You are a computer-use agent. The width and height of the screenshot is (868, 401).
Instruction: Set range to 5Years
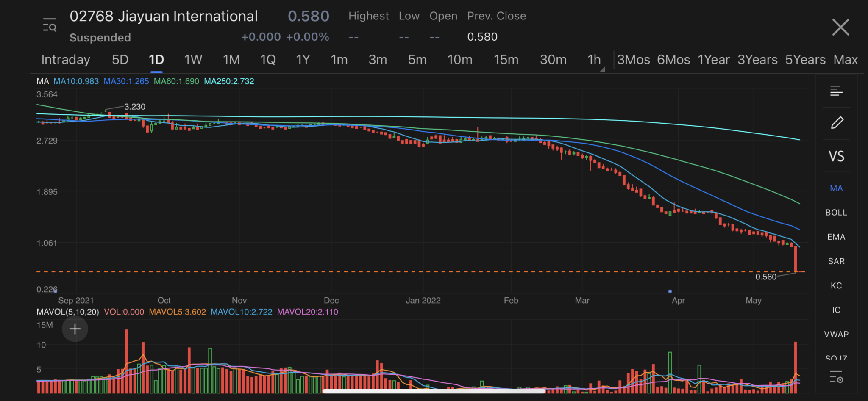pos(805,60)
